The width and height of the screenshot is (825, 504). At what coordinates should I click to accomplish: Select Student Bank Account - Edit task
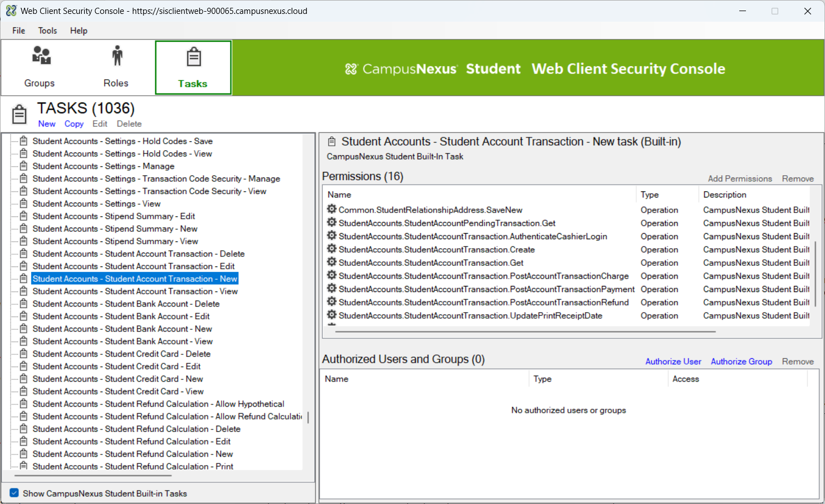point(121,316)
